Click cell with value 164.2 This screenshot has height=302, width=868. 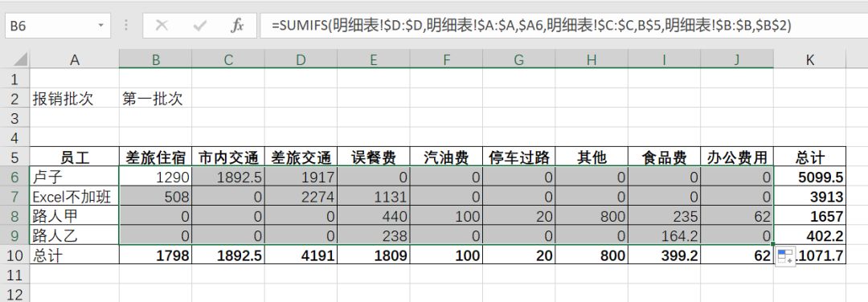pyautogui.click(x=664, y=235)
